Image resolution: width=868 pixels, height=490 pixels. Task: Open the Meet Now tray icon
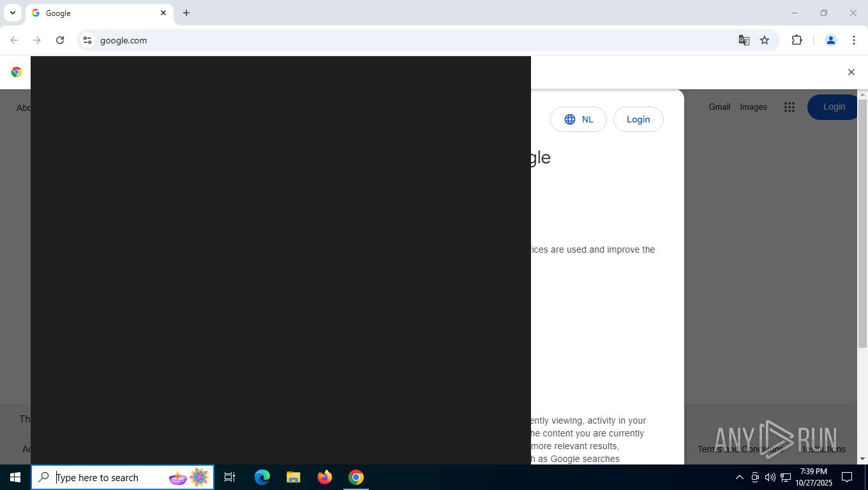(755, 477)
